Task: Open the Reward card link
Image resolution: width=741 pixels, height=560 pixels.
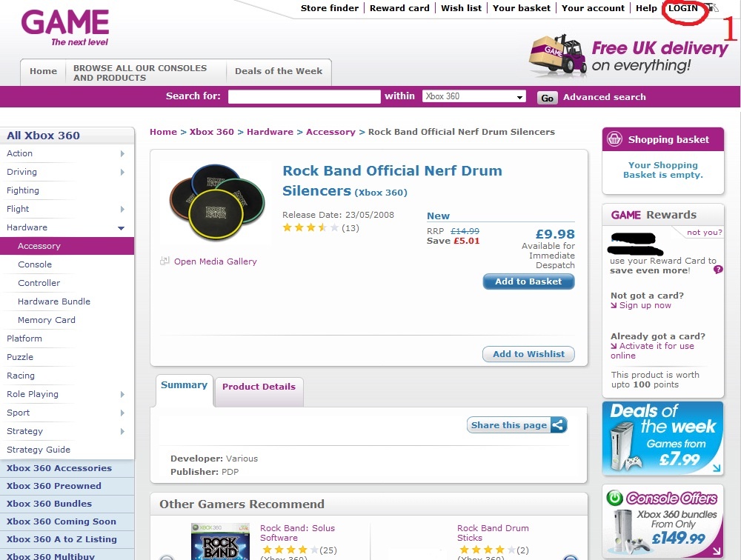Action: click(399, 8)
